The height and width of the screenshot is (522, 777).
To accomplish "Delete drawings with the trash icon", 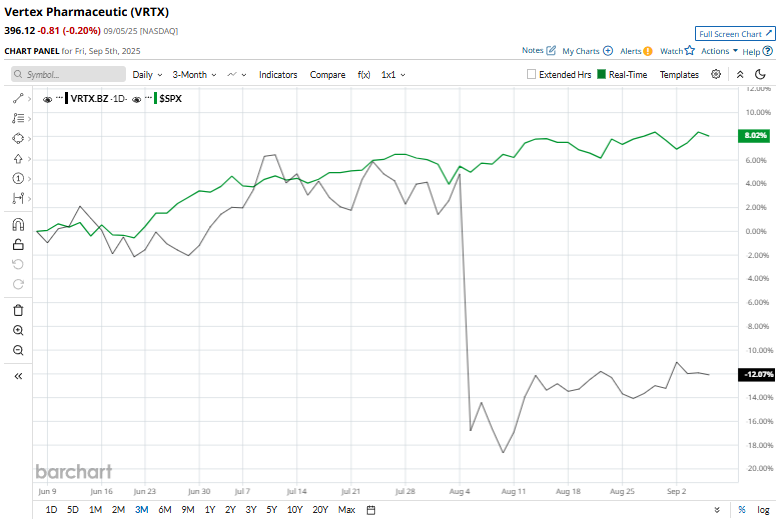I will coord(18,310).
